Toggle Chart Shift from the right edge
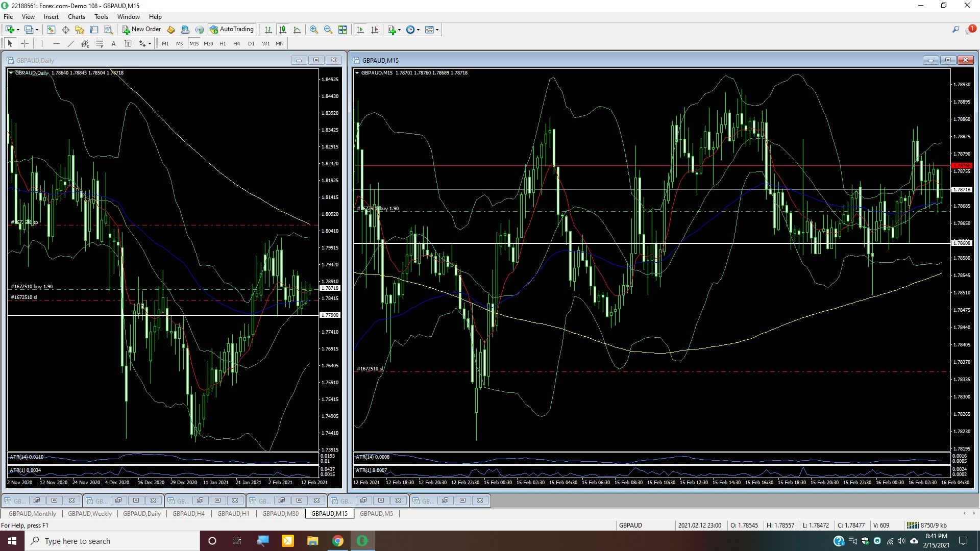Image resolution: width=980 pixels, height=551 pixels. tap(375, 30)
